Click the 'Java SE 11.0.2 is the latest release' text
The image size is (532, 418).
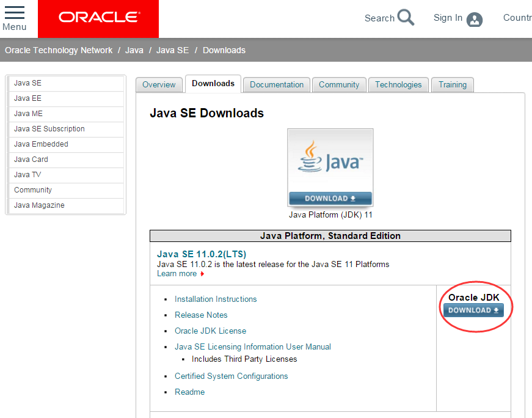pos(273,264)
